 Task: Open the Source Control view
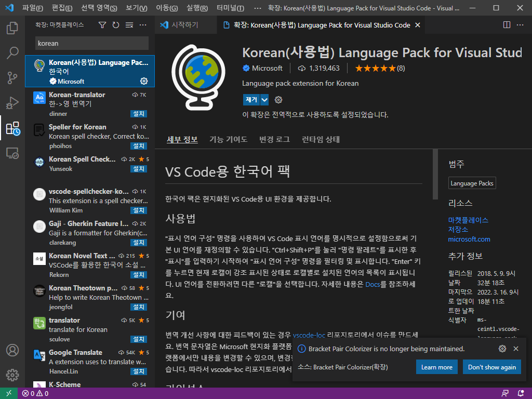point(12,78)
